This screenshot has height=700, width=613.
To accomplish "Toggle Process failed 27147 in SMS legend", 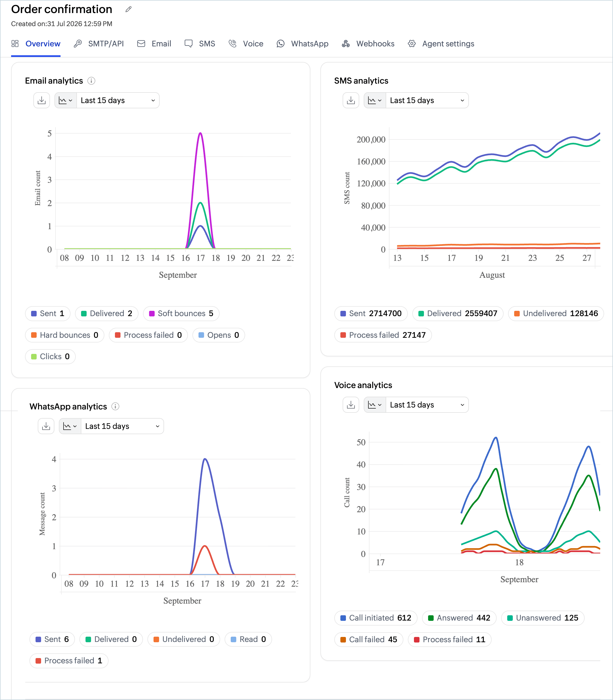I will pyautogui.click(x=383, y=335).
